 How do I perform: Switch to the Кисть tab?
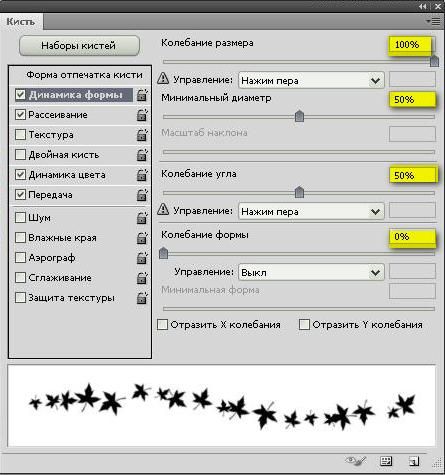tap(21, 22)
